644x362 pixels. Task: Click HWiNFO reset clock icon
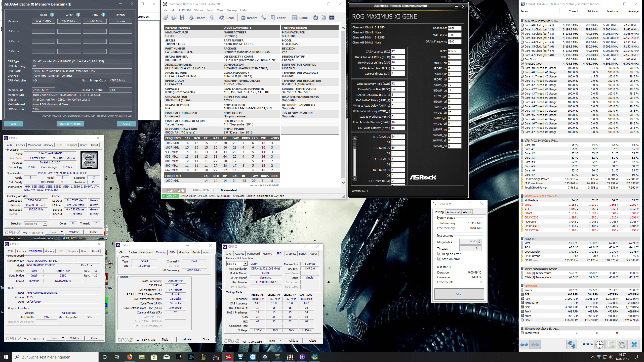(x=599, y=344)
